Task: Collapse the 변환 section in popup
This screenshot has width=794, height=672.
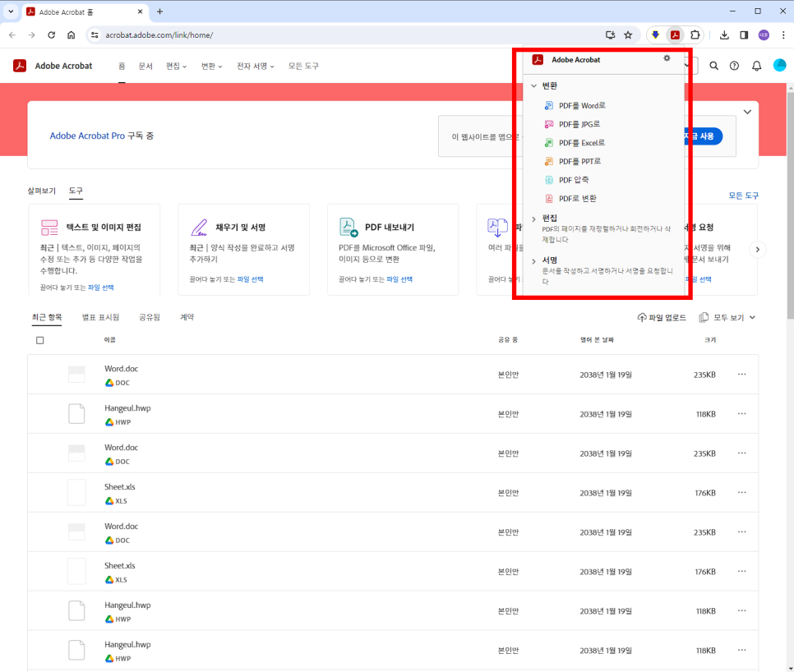Action: click(533, 85)
